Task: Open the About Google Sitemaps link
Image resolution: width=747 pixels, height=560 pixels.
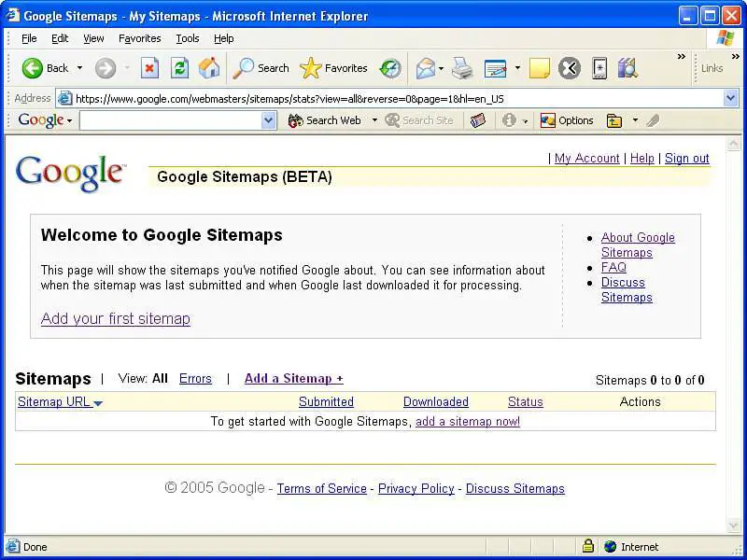Action: pos(638,245)
